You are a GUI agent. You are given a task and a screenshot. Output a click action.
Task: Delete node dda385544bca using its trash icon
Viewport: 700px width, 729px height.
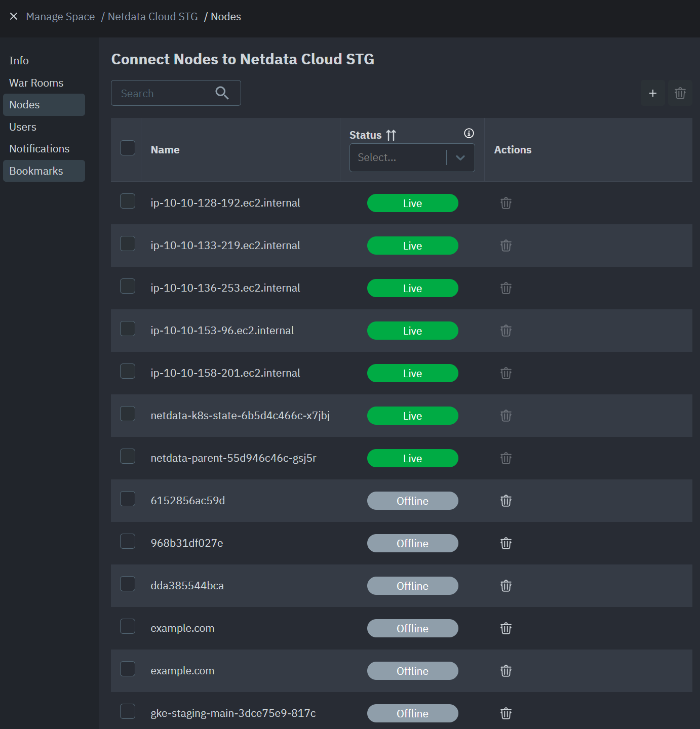(x=505, y=586)
